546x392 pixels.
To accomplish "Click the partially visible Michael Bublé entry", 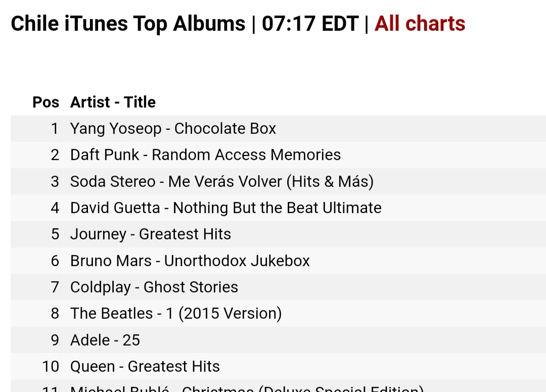I will pyautogui.click(x=246, y=389).
